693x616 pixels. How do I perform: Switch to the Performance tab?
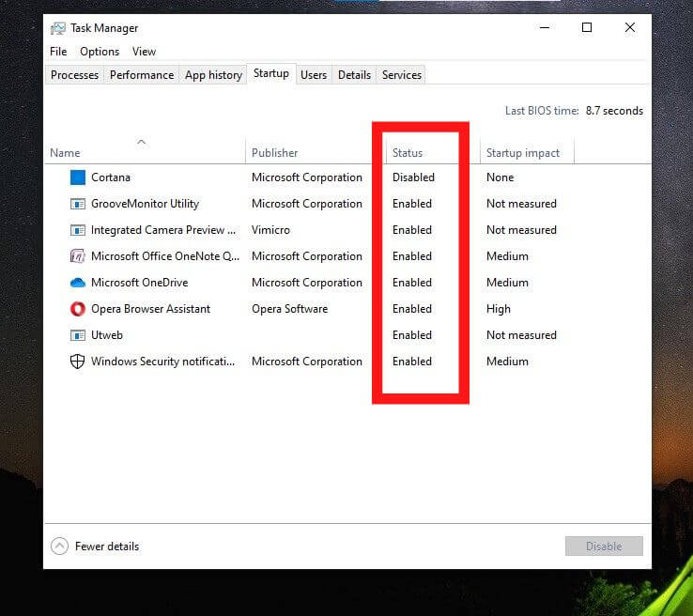[x=142, y=75]
